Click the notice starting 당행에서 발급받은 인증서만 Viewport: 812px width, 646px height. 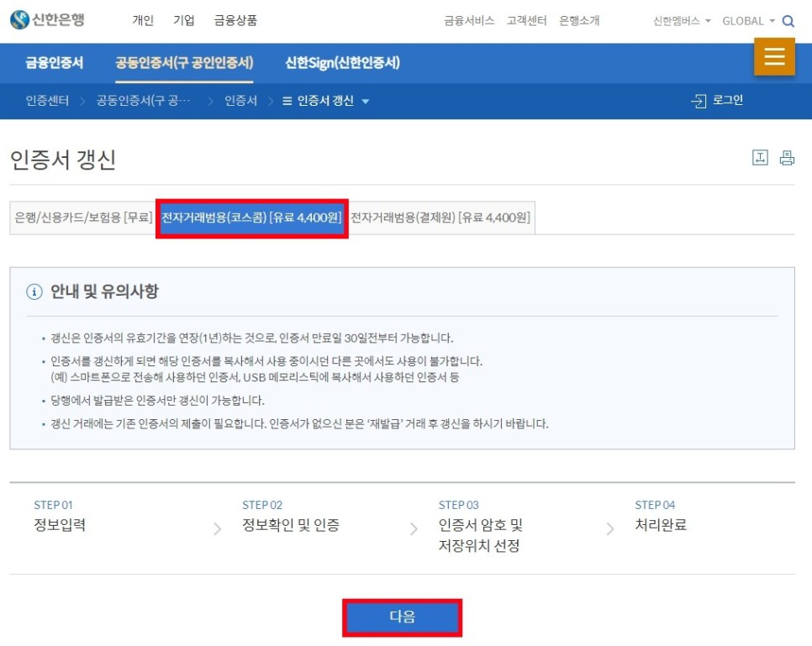(157, 401)
